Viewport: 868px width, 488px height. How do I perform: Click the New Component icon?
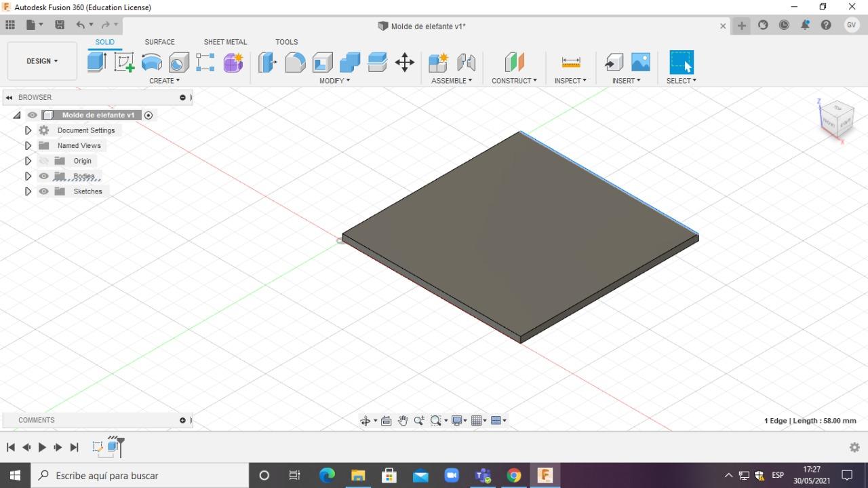(x=438, y=62)
